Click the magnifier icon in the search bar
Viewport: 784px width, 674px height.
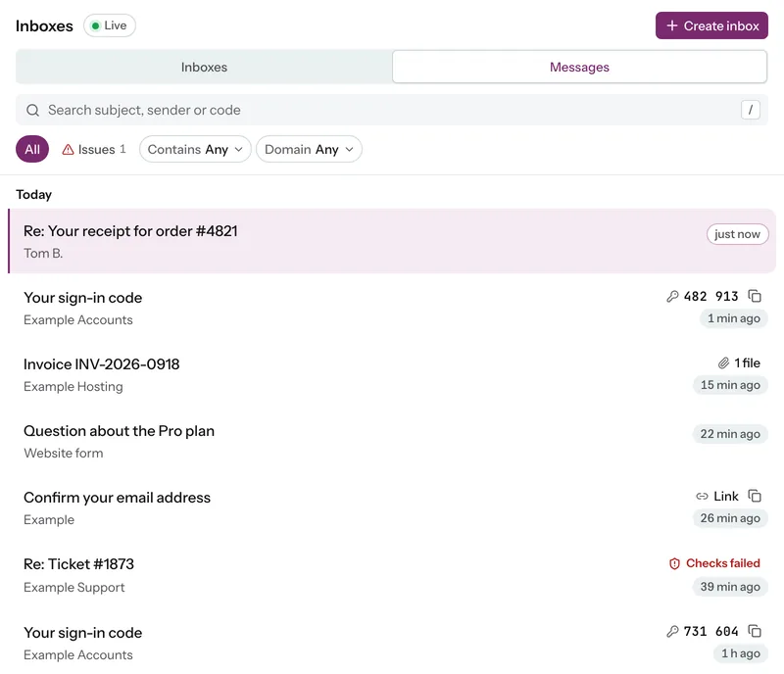pyautogui.click(x=33, y=110)
